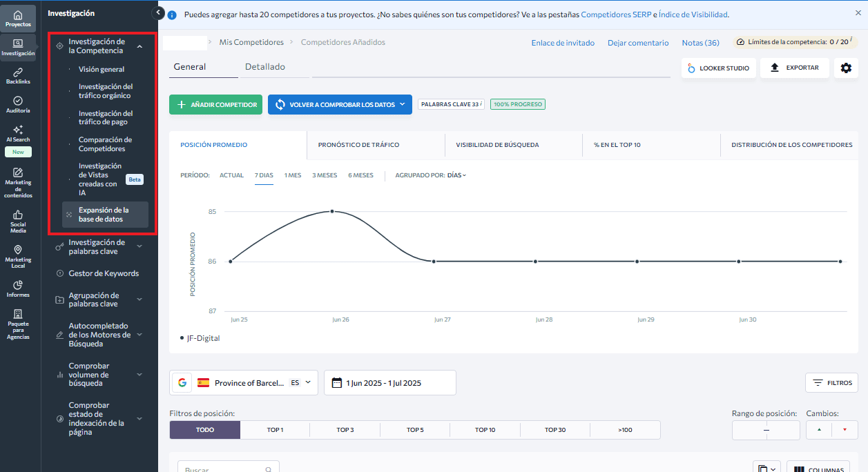Open Looker Studio button
Image resolution: width=868 pixels, height=472 pixels.
tap(717, 68)
